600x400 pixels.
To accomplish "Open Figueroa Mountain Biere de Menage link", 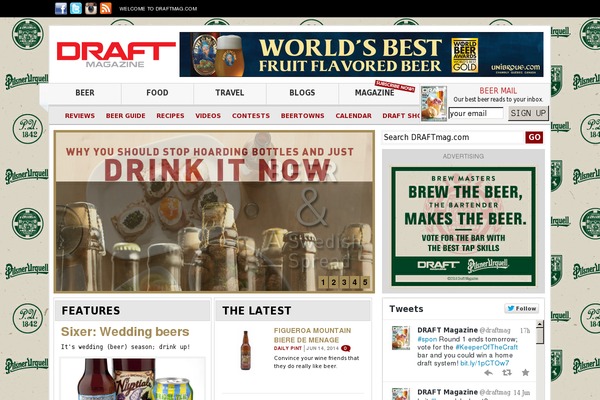I will [312, 335].
